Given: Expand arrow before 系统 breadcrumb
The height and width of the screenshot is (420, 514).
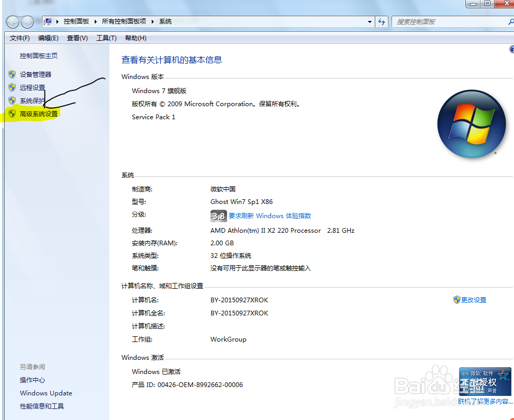Looking at the screenshot, I should 153,21.
